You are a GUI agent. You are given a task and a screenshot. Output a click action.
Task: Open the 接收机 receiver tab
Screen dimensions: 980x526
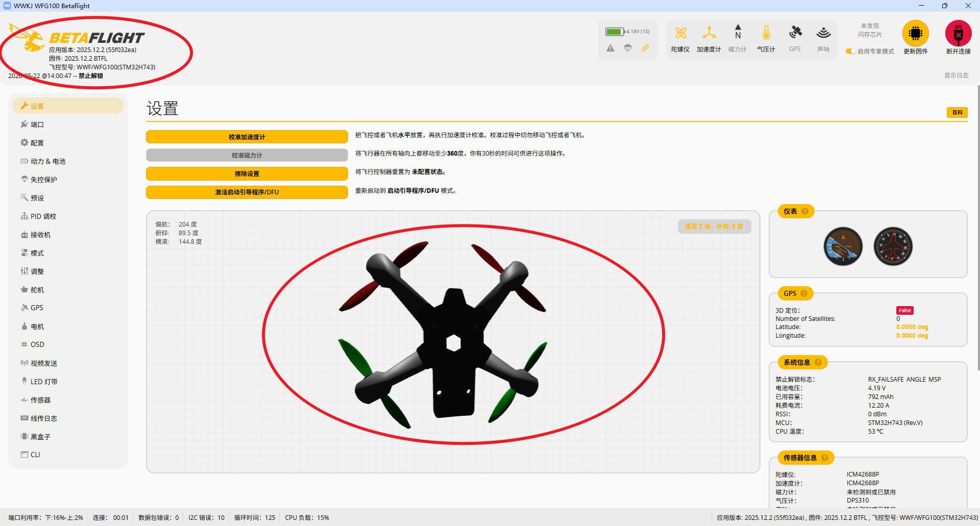point(68,235)
